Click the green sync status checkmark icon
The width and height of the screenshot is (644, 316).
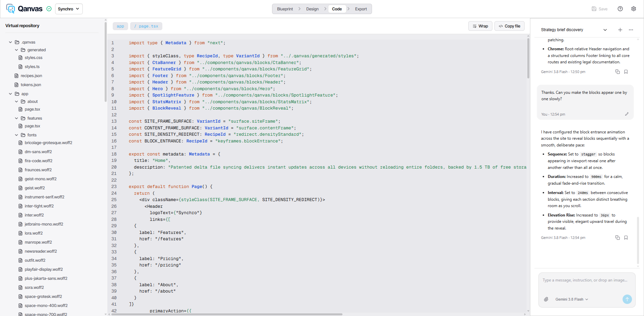pyautogui.click(x=49, y=9)
